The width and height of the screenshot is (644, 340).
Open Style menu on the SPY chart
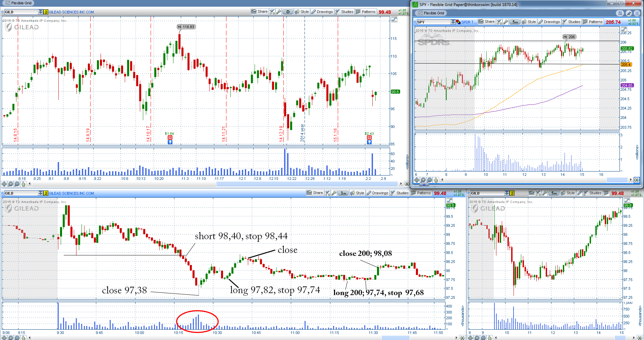pos(529,22)
